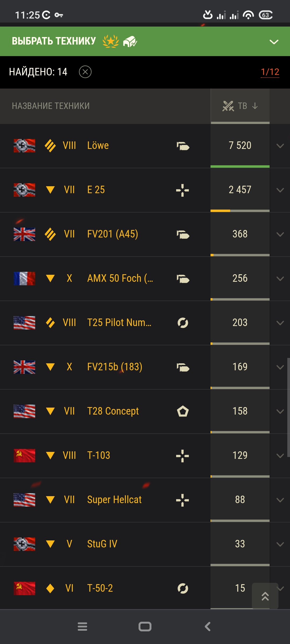Click the premium stripes icon for FV201 (A45)
This screenshot has width=290, height=644.
(50, 234)
